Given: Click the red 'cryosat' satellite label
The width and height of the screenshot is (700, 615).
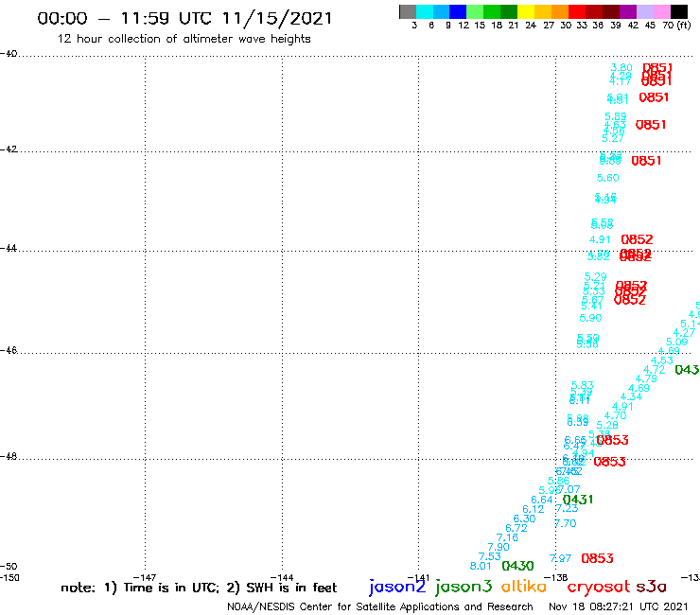Looking at the screenshot, I should coord(599,587).
